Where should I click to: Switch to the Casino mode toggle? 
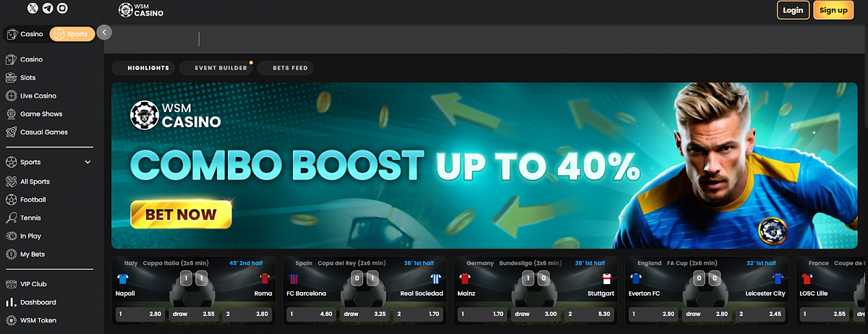[x=25, y=34]
